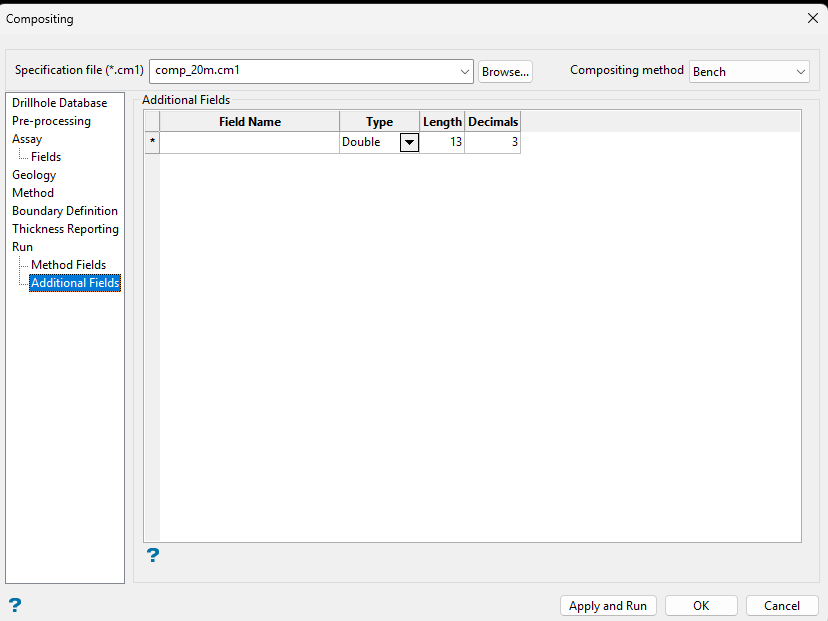
Task: Open Method Fields under Run
Action: pyautogui.click(x=69, y=265)
